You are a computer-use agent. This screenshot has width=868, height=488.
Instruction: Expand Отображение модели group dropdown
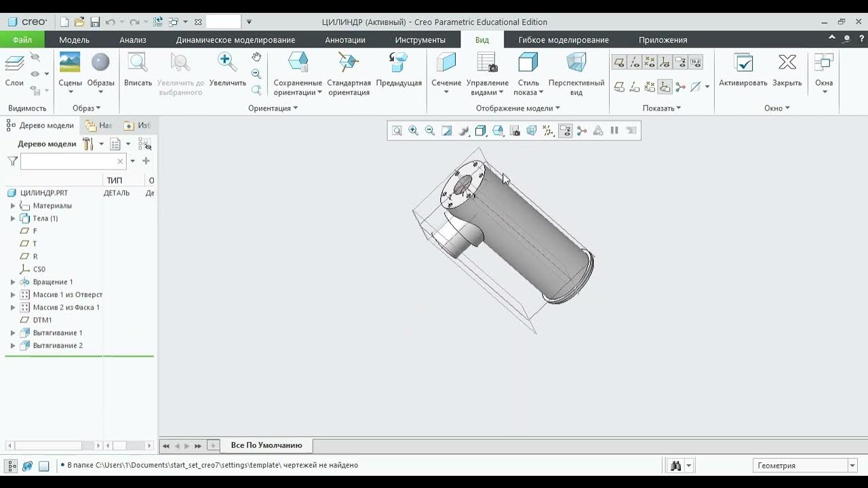point(518,108)
